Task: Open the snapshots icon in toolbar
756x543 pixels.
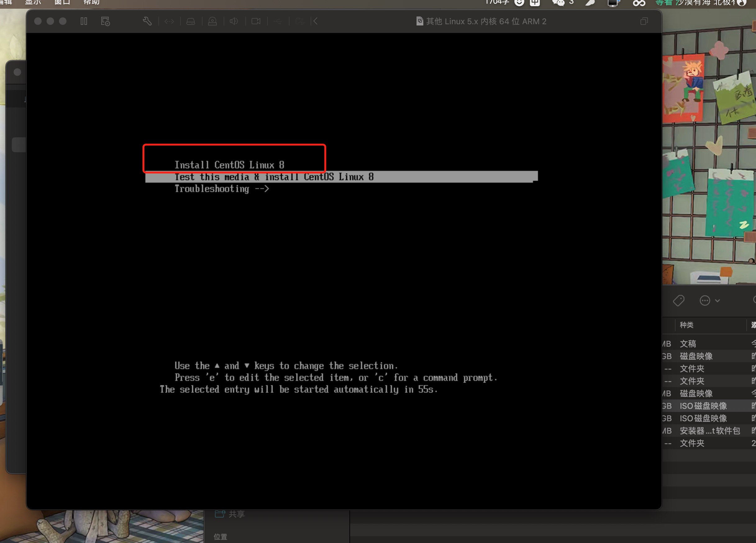Action: click(x=105, y=21)
